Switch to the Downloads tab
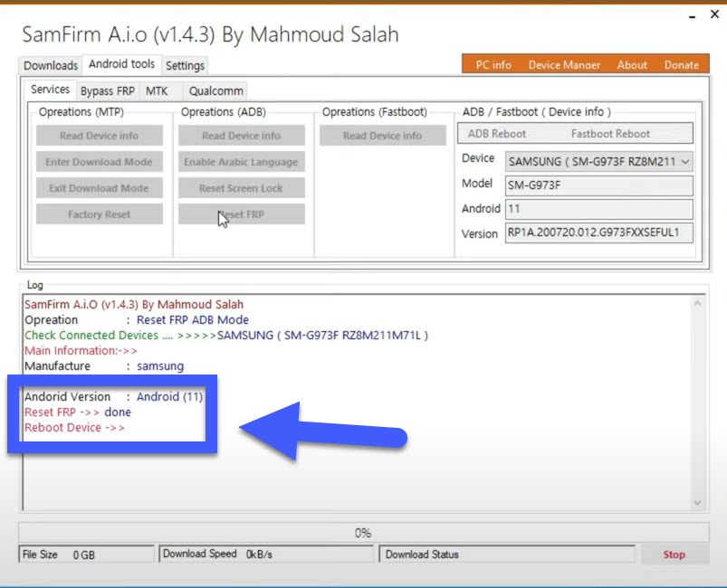 (x=51, y=65)
